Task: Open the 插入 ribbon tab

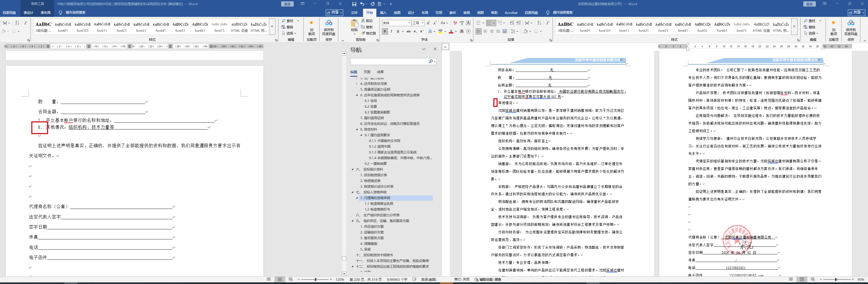Action: [x=383, y=13]
